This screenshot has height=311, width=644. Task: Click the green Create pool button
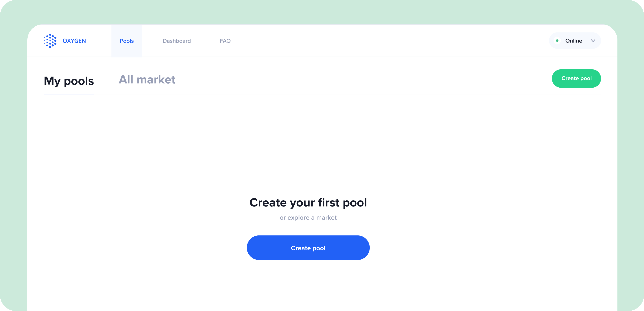[576, 78]
